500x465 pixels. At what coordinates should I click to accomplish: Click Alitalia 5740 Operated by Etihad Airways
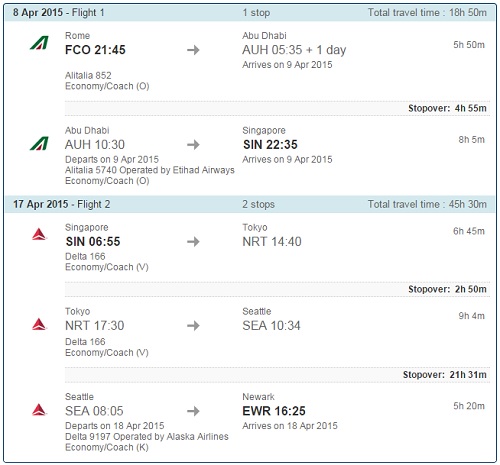(x=150, y=170)
